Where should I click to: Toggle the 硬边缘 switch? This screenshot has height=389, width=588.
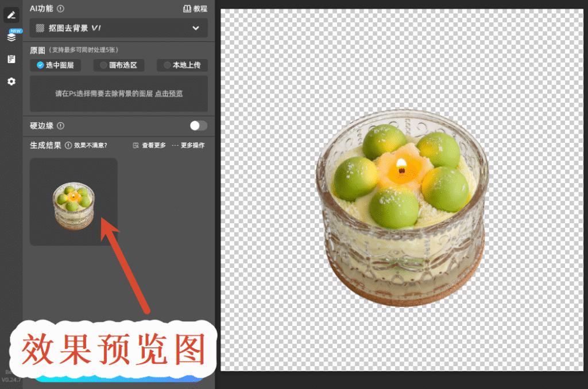(198, 126)
